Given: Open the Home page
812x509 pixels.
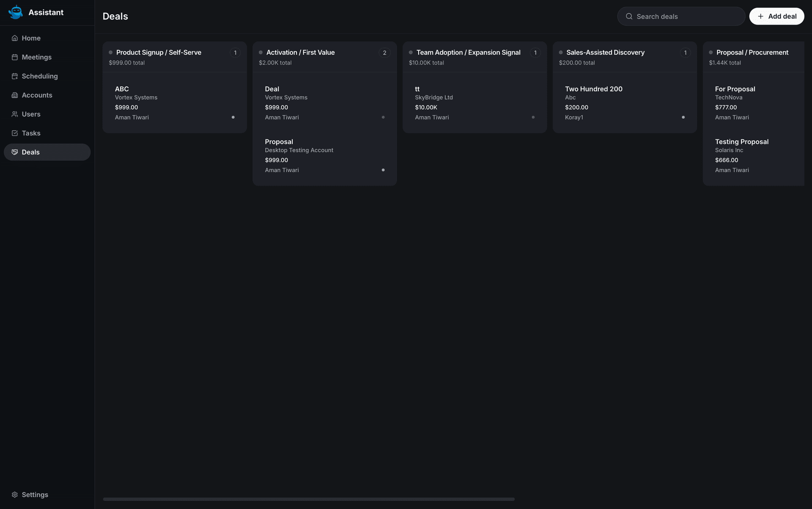Looking at the screenshot, I should pos(47,38).
